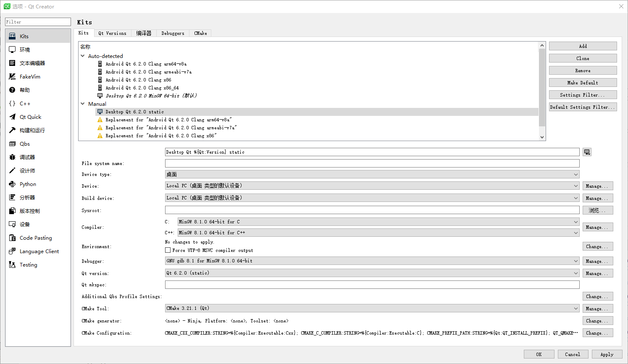Switch to the CMake tab
This screenshot has width=628, height=364.
[x=200, y=33]
